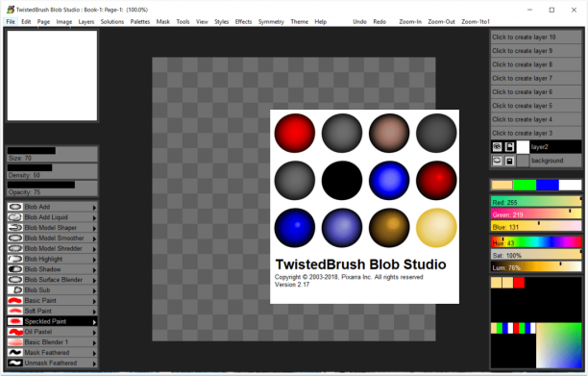Click the Redo button

pos(380,22)
